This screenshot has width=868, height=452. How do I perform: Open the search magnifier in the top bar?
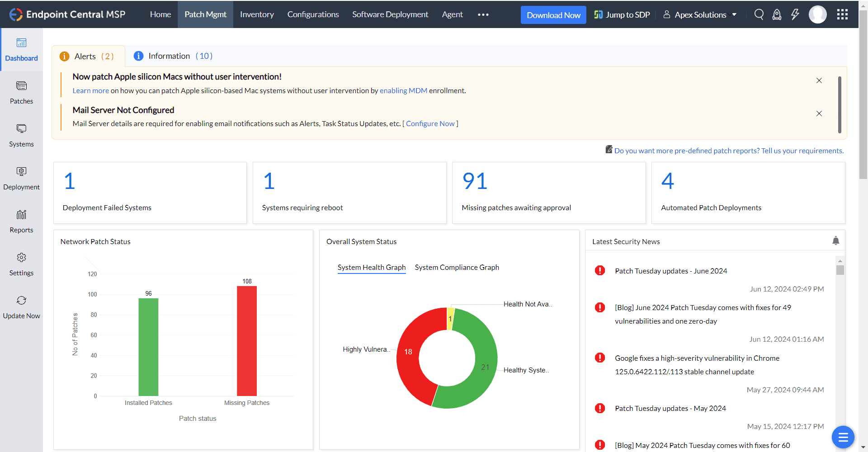coord(759,14)
